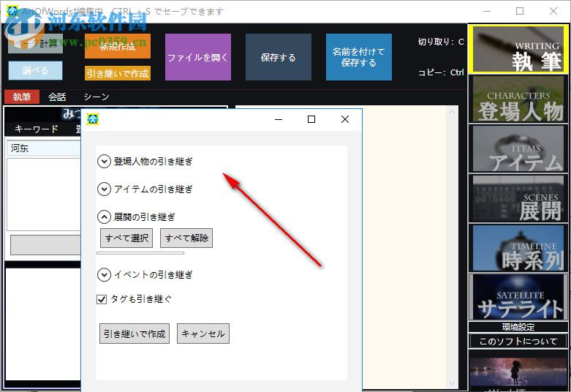The width and height of the screenshot is (571, 392).
Task: Switch to the 会話 tab
Action: coord(57,97)
